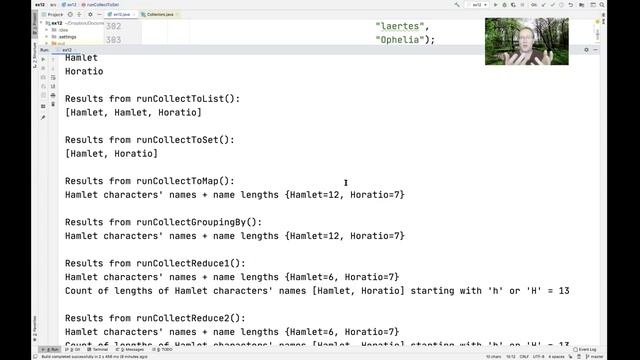Click the Stop icon in top toolbar
The height and width of the screenshot is (360, 640).
pos(522,5)
